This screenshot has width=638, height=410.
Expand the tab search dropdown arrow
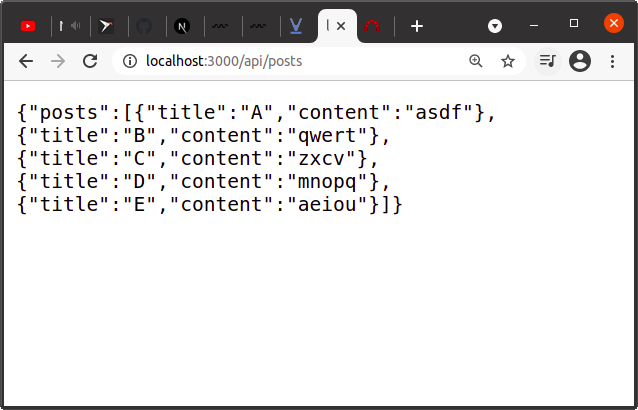click(495, 25)
